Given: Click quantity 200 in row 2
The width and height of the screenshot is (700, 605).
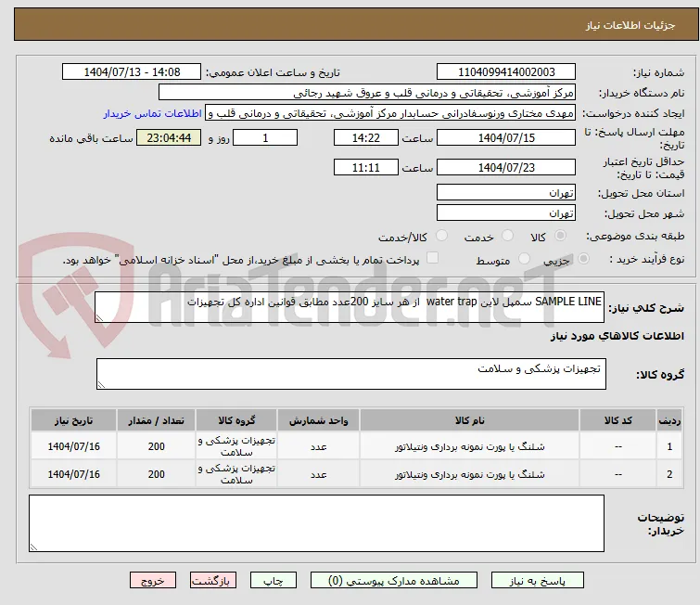Looking at the screenshot, I should [157, 474].
